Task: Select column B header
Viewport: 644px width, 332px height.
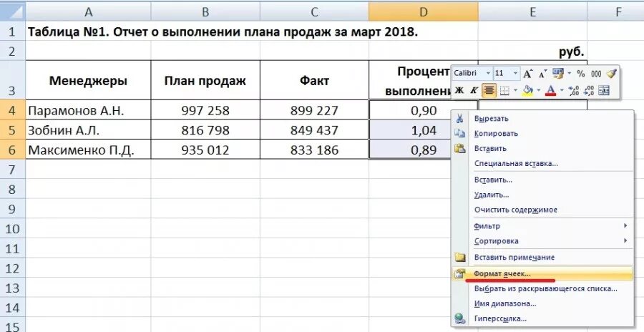Action: (205, 12)
